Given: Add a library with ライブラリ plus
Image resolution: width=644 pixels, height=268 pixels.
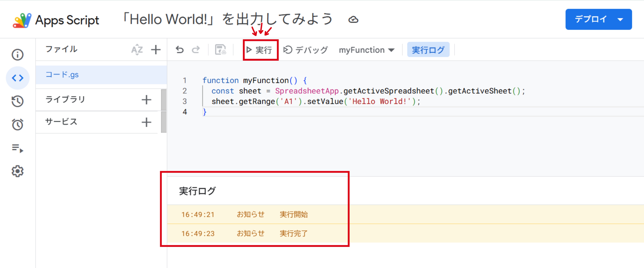Looking at the screenshot, I should pyautogui.click(x=146, y=100).
